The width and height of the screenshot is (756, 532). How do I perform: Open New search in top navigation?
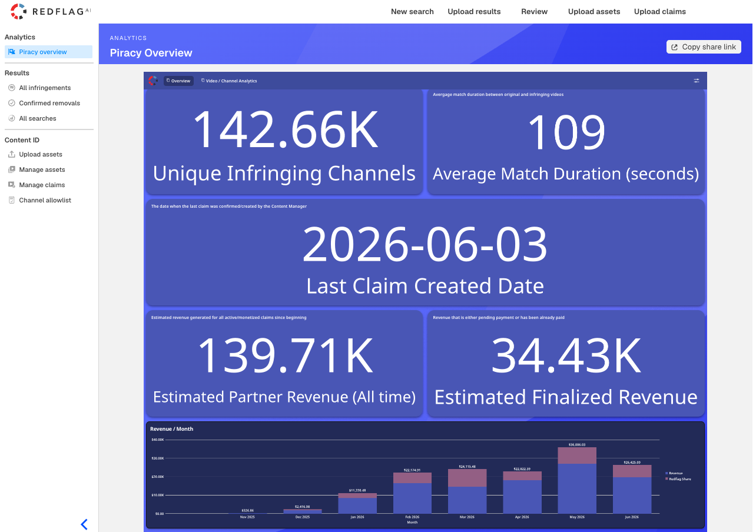tap(412, 12)
